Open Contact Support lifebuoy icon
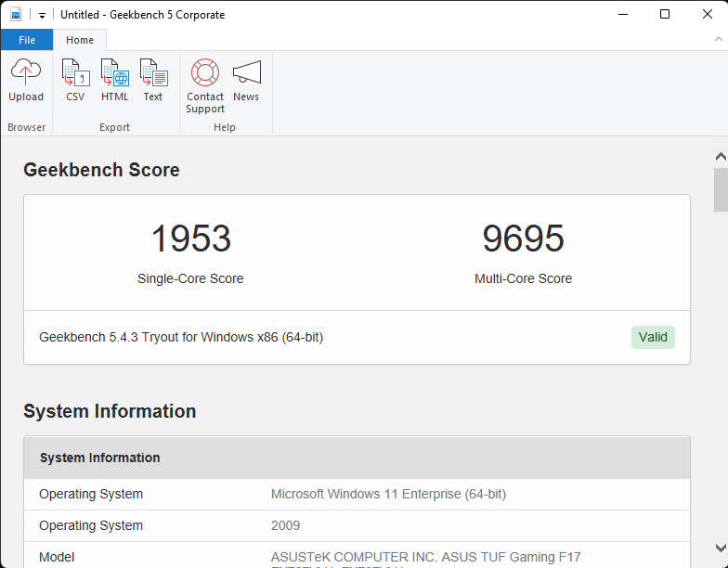Viewport: 728px width, 568px height. [x=205, y=85]
